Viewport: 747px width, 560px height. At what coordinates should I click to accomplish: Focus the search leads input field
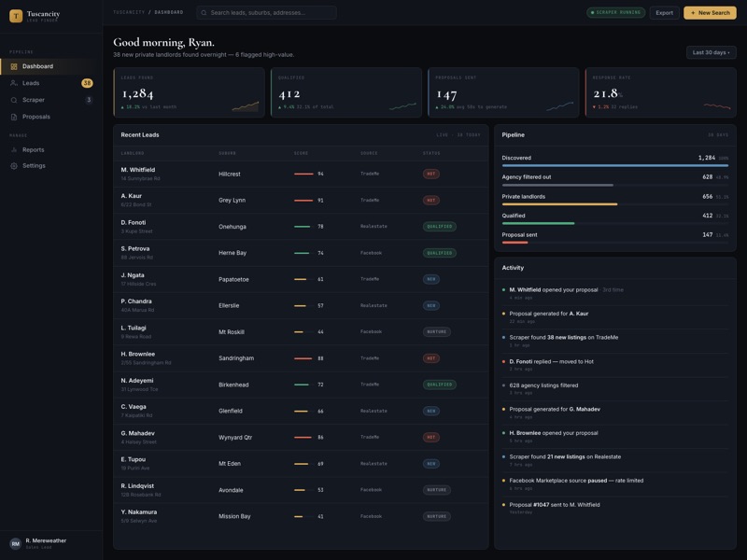point(266,13)
